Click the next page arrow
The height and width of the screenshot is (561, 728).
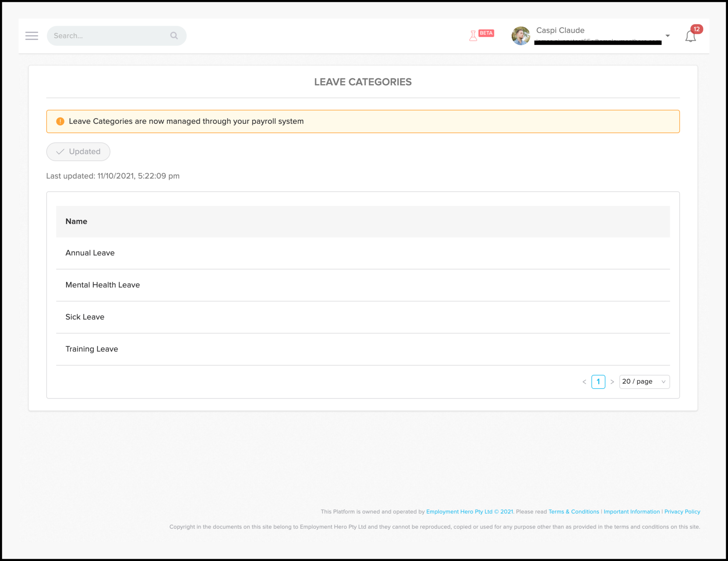pos(612,381)
